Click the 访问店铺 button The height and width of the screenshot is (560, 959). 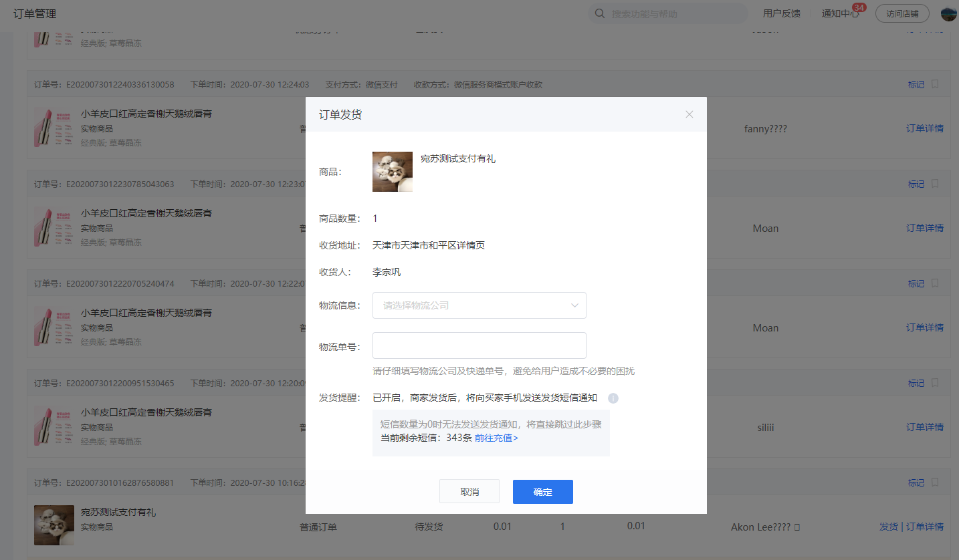[902, 13]
